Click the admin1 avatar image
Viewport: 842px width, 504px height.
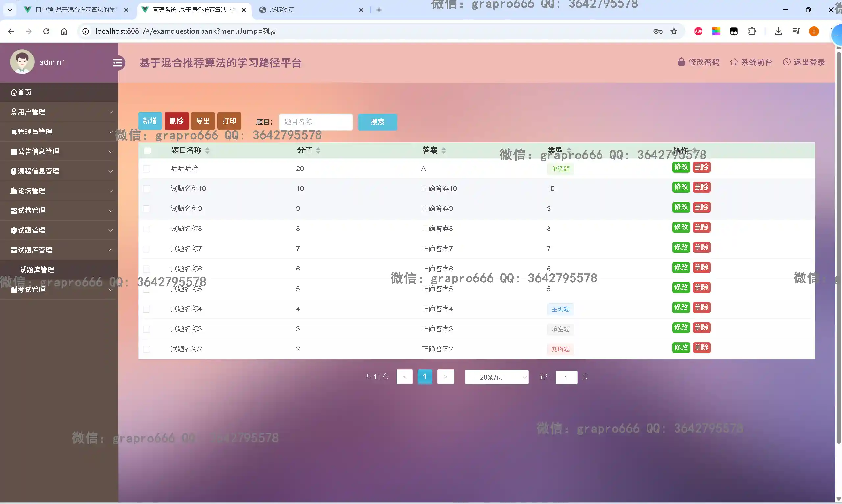pyautogui.click(x=22, y=62)
